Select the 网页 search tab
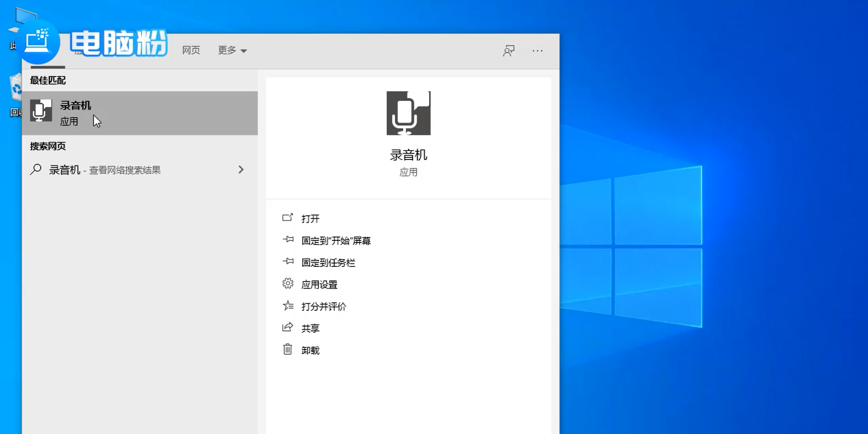Viewport: 868px width, 434px height. pos(191,50)
